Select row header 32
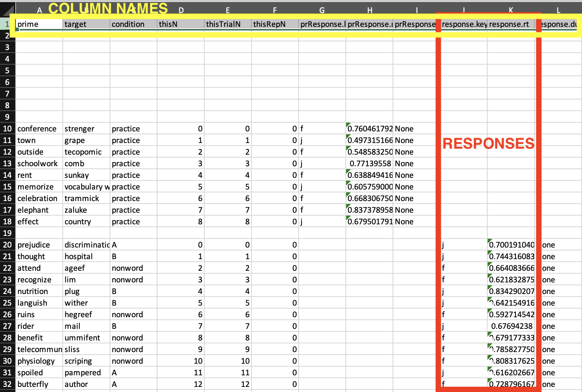Screen dimensions: 582x392 click(7, 384)
